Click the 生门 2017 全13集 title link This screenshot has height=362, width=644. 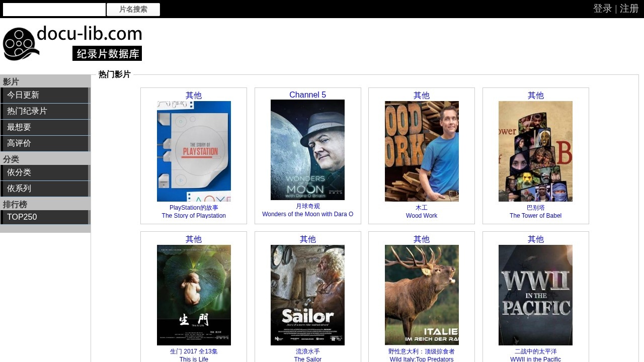194,351
